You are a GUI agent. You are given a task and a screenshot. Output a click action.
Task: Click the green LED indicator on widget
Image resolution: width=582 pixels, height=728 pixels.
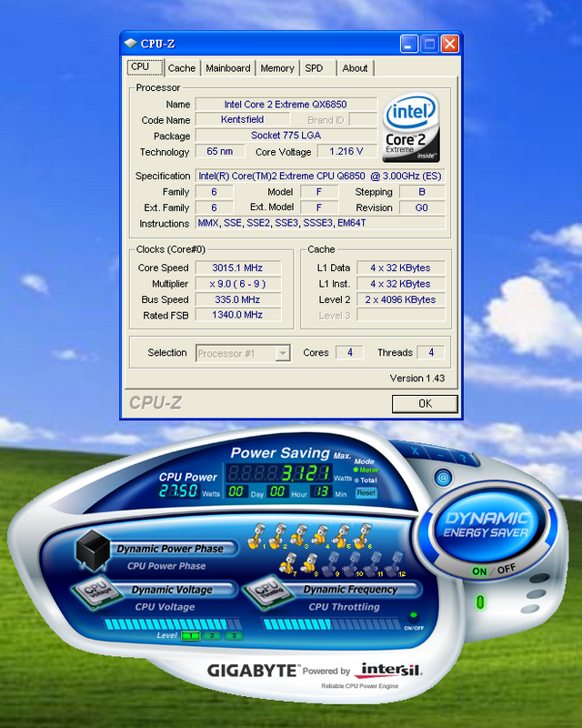(x=480, y=602)
